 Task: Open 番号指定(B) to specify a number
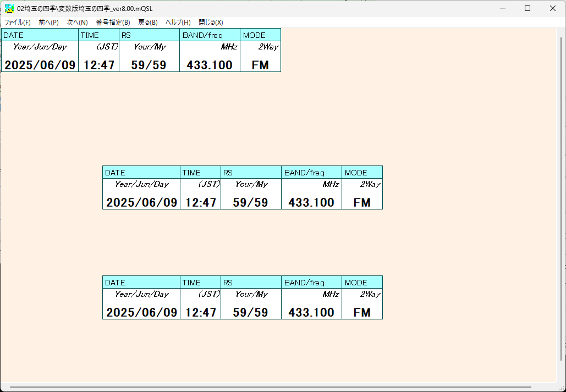[113, 23]
